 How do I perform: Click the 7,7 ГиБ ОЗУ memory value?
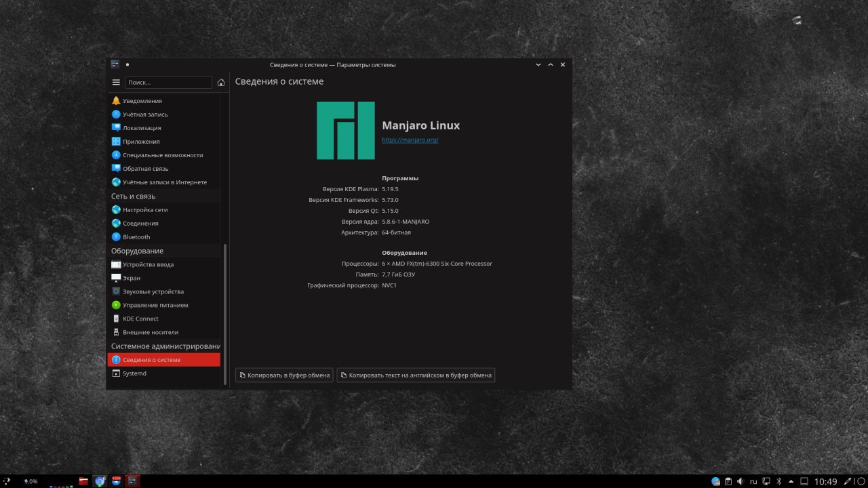click(x=398, y=274)
